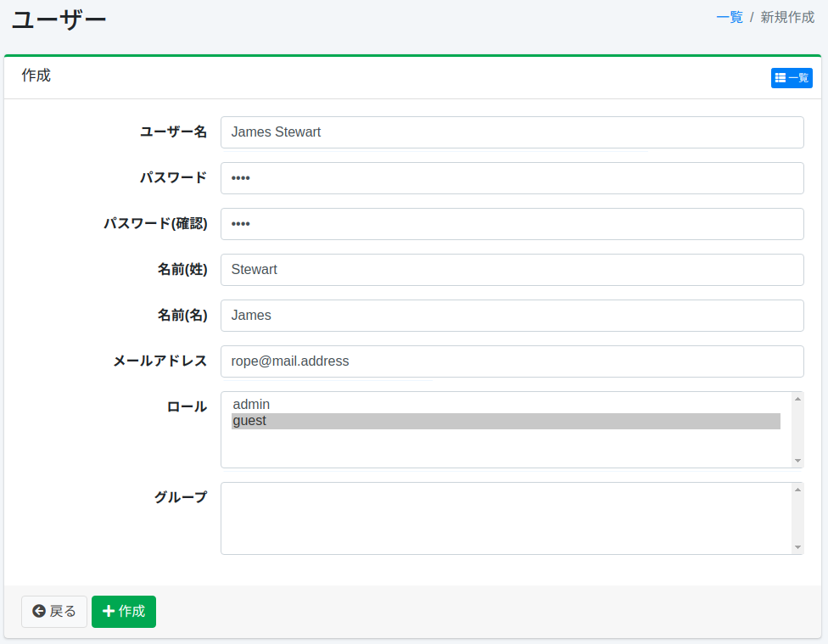Screen dimensions: 828x644
Task: Click the list icon button labeled 一覧
Action: click(x=791, y=78)
